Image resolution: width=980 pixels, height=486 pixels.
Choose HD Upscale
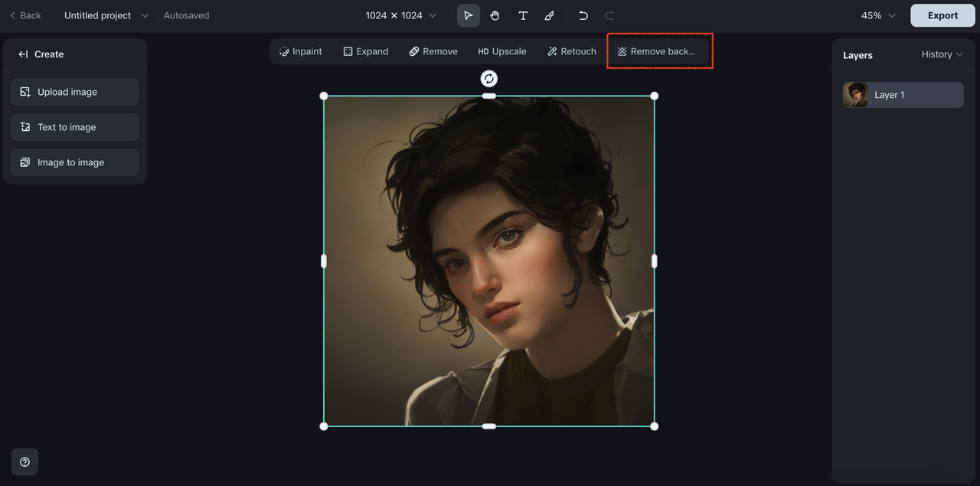coord(502,51)
